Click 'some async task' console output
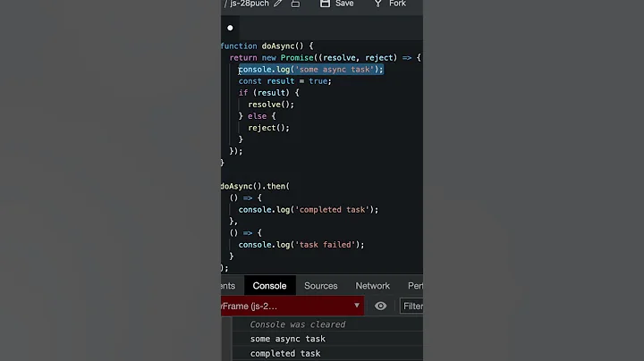Image resolution: width=644 pixels, height=361 pixels. [x=287, y=339]
